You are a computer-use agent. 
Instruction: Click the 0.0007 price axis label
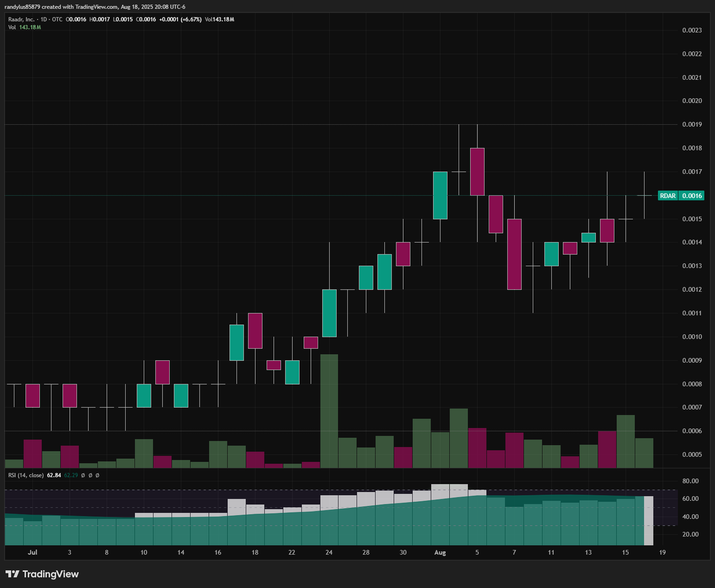pos(691,407)
